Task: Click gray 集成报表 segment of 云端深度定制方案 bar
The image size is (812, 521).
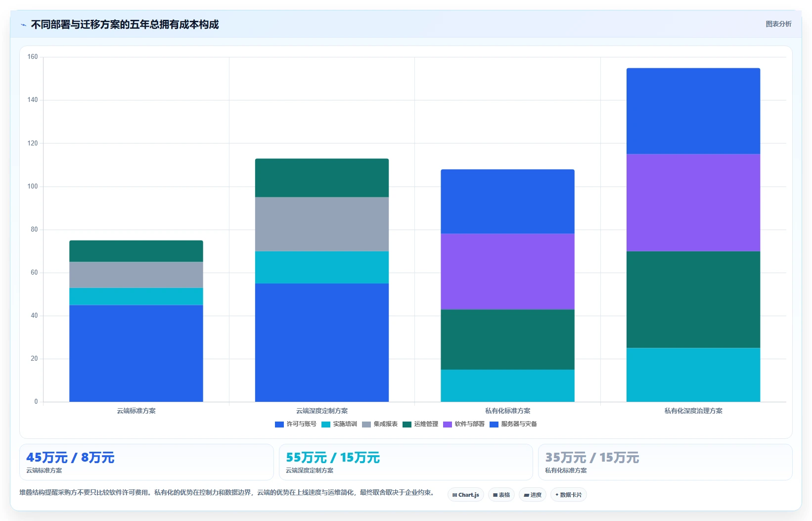Action: click(x=322, y=224)
